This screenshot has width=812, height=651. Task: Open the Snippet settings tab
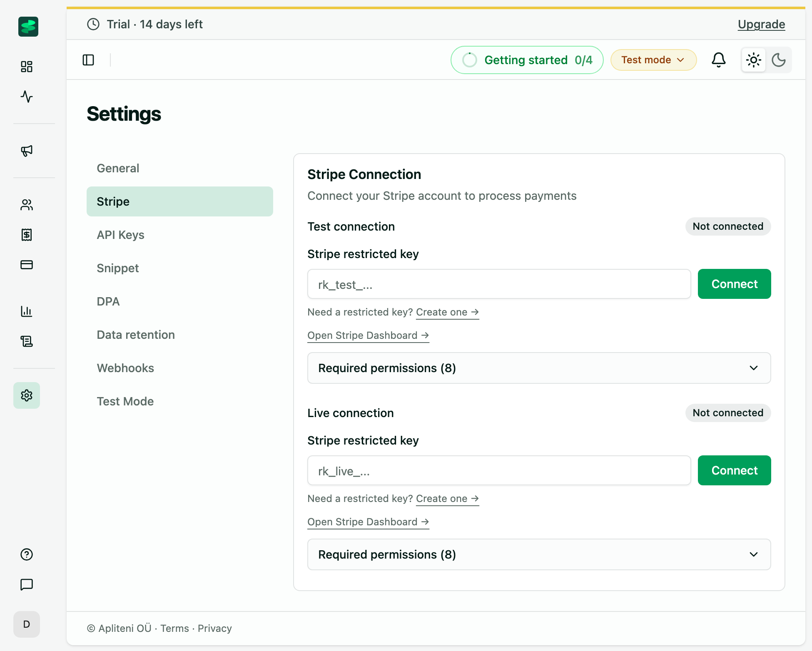(180, 268)
